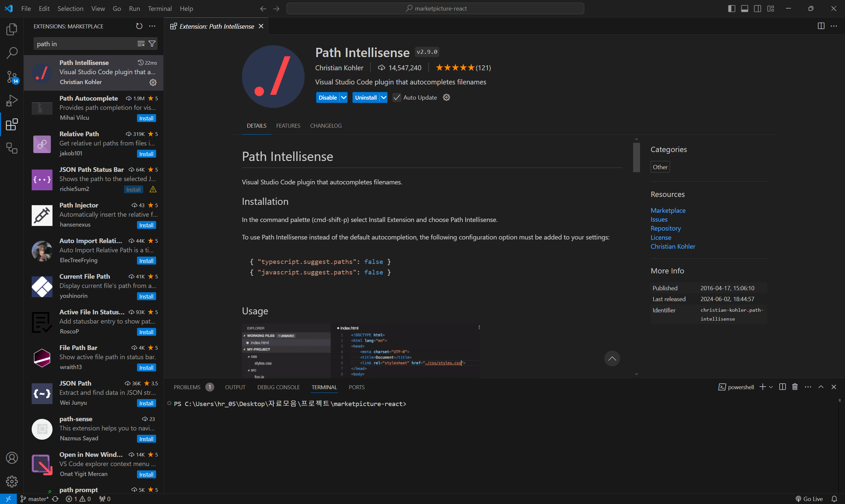Open manage gear on Path Intellisense list item
The width and height of the screenshot is (845, 504).
153,82
